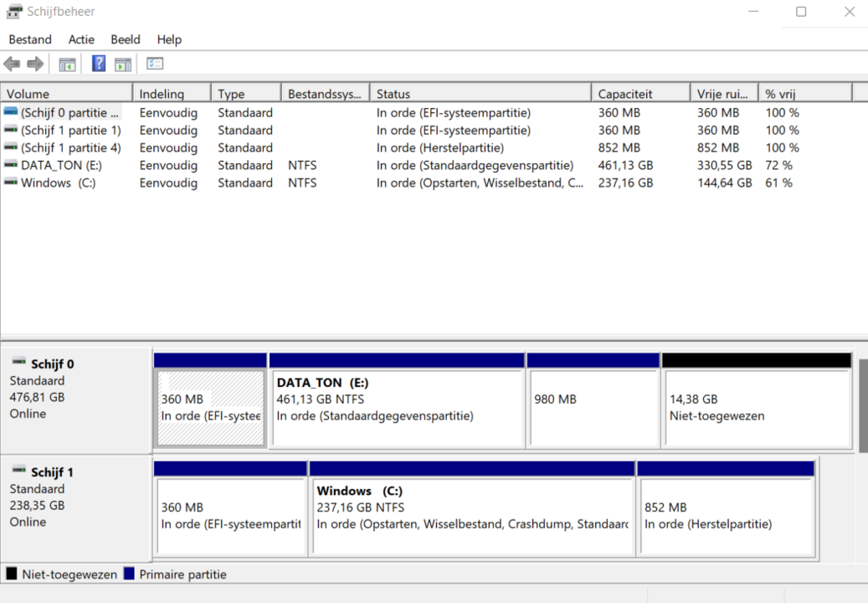
Task: Click the properties checklist toolbar icon
Action: pyautogui.click(x=153, y=63)
